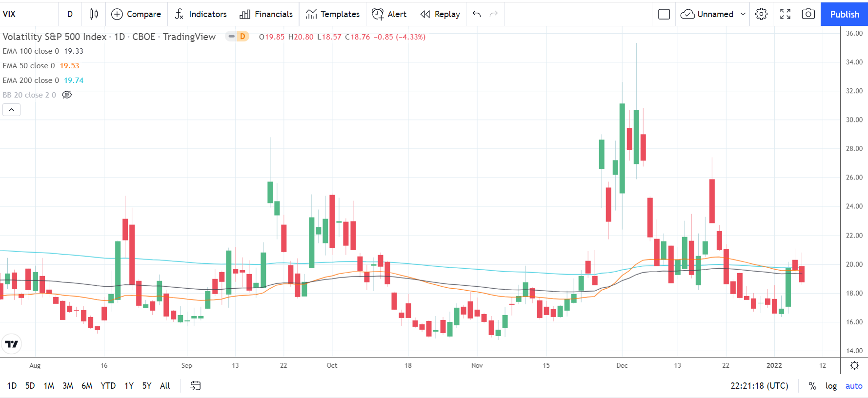Open the D timeframe interval selector

[x=70, y=14]
